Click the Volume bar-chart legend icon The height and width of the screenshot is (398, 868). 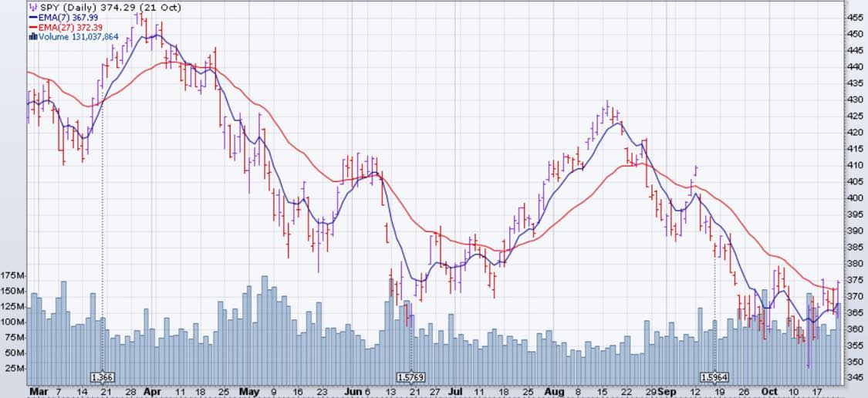32,35
